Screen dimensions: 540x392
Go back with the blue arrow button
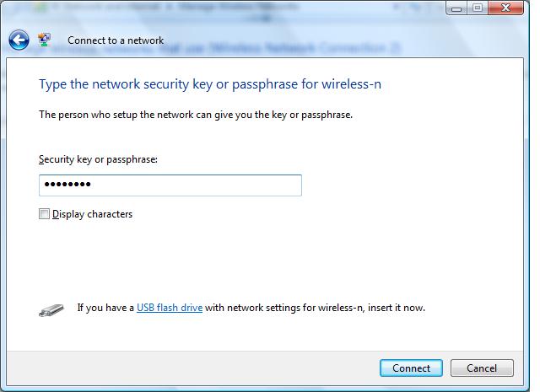(x=19, y=40)
